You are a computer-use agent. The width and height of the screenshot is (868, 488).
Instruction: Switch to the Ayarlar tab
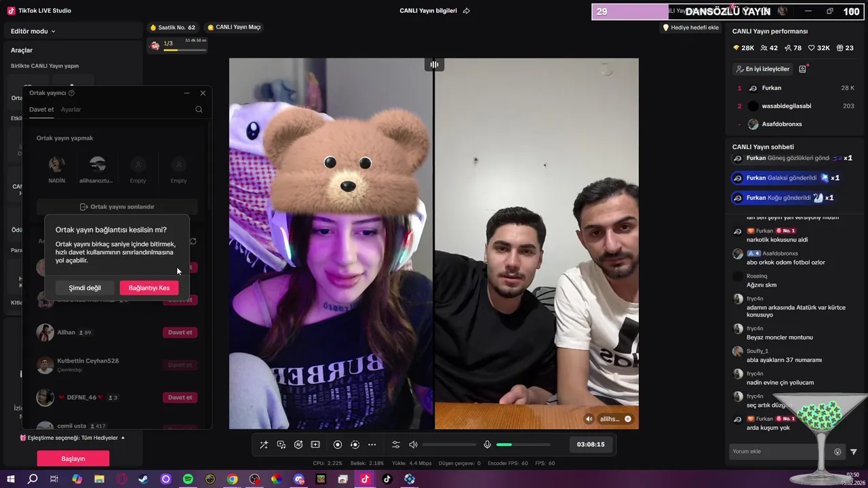coord(71,110)
